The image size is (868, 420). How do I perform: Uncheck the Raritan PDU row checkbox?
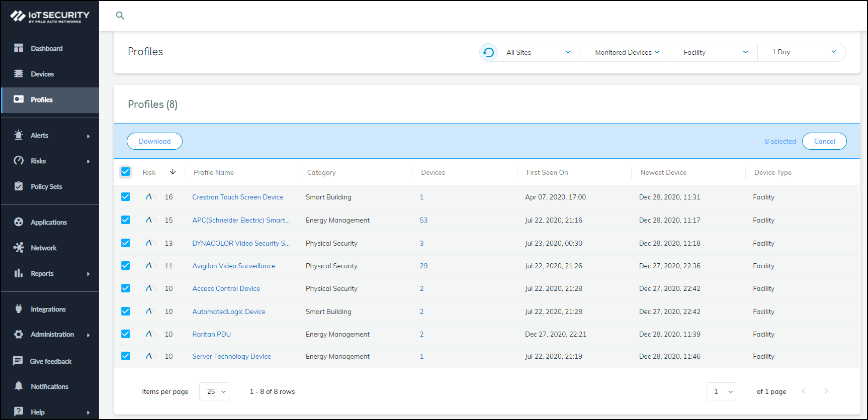tap(126, 334)
